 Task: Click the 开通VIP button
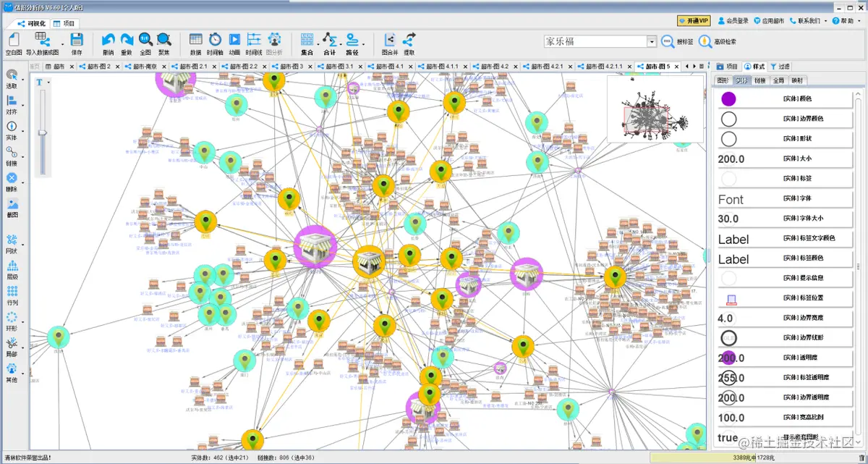coord(692,21)
